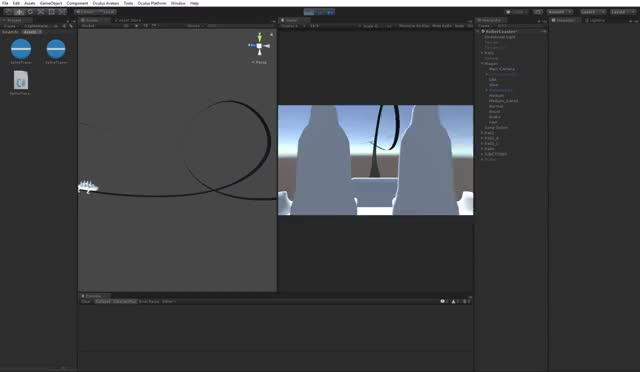
Task: Select the Move tool in toolbar
Action: point(19,12)
